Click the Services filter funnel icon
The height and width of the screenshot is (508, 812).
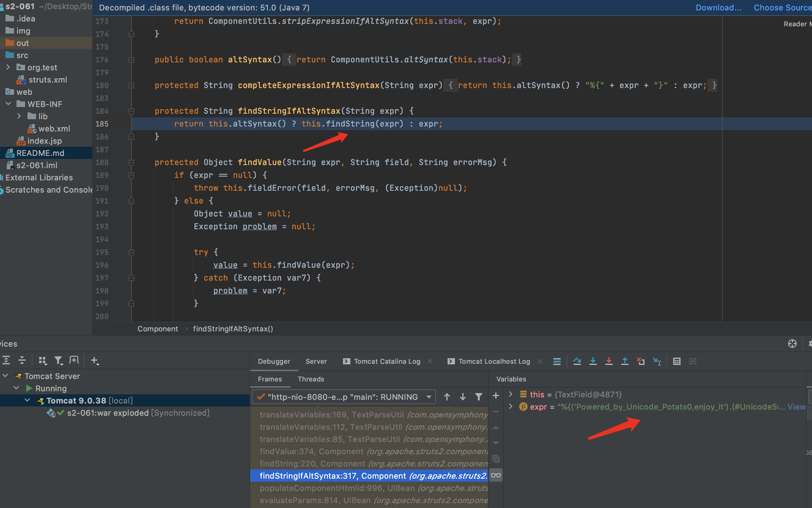click(x=58, y=360)
